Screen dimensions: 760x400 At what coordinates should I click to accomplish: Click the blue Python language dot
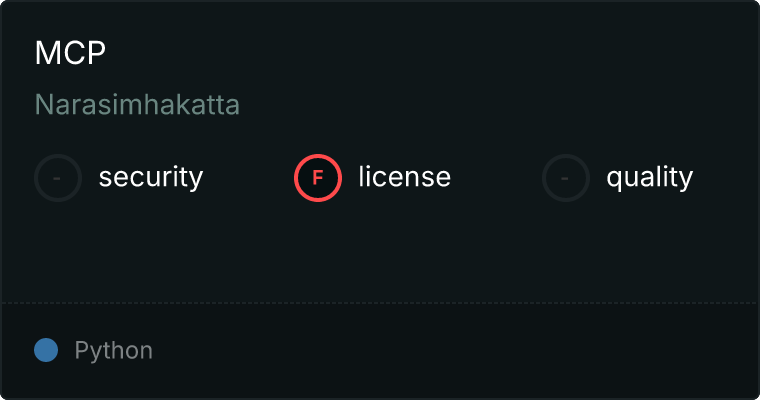coord(46,350)
